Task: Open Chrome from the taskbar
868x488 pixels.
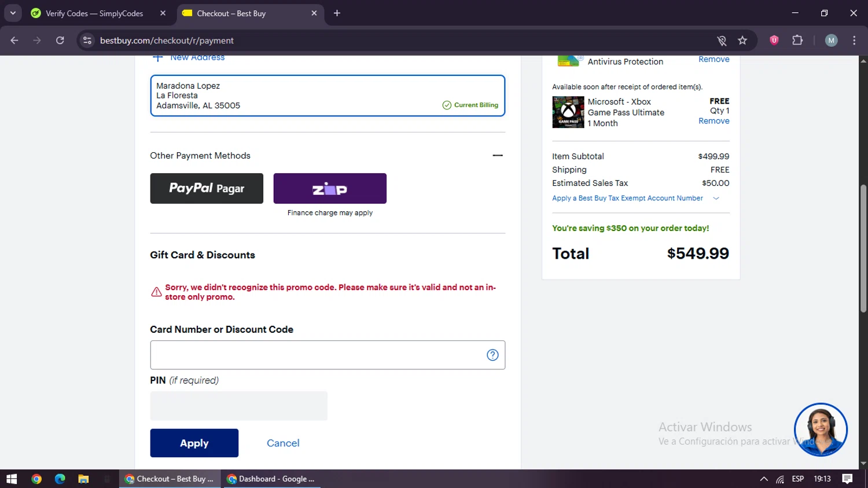Action: [x=36, y=479]
